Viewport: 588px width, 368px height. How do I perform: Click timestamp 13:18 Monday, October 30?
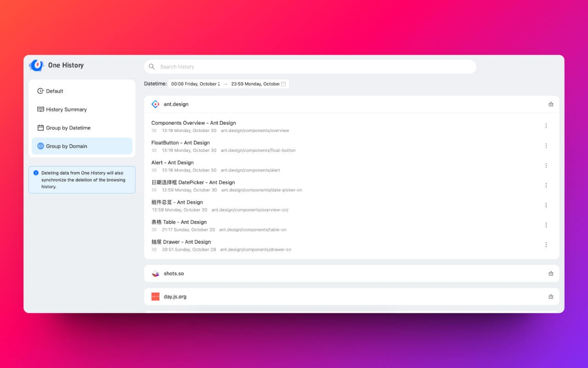tap(189, 170)
